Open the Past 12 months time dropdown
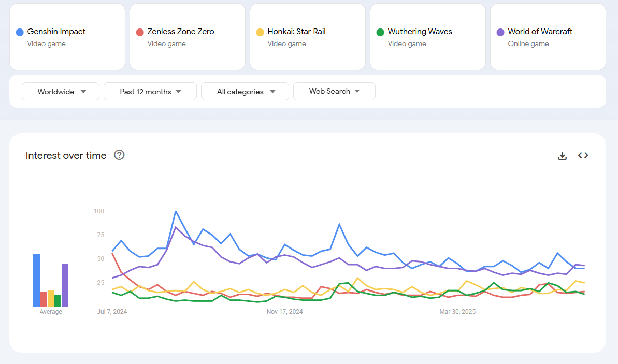618x364 pixels. (150, 92)
